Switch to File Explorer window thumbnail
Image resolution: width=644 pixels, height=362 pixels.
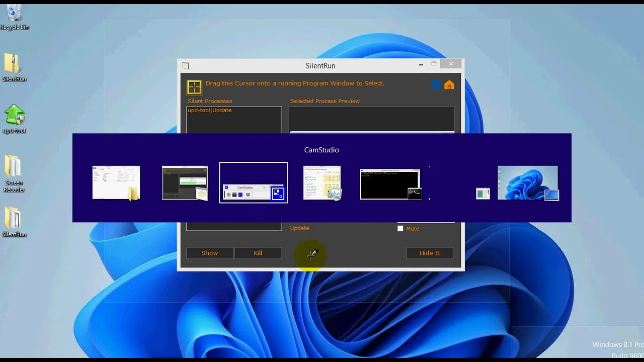pyautogui.click(x=116, y=183)
